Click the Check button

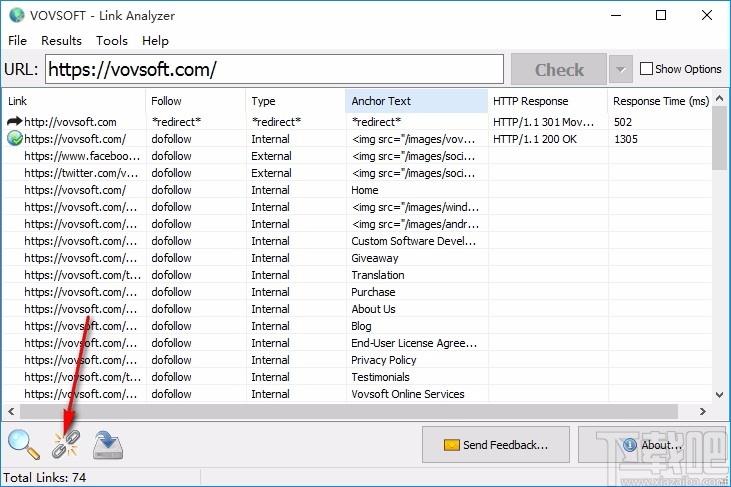[x=559, y=69]
